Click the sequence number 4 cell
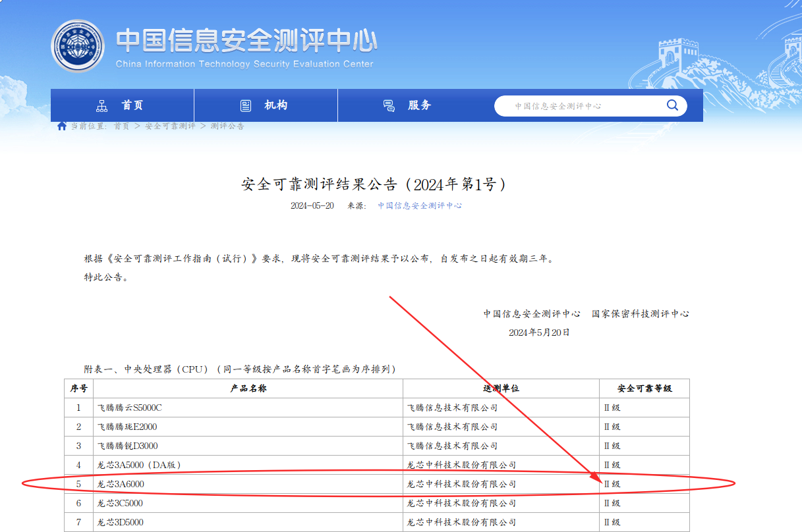The width and height of the screenshot is (802, 532). [79, 465]
